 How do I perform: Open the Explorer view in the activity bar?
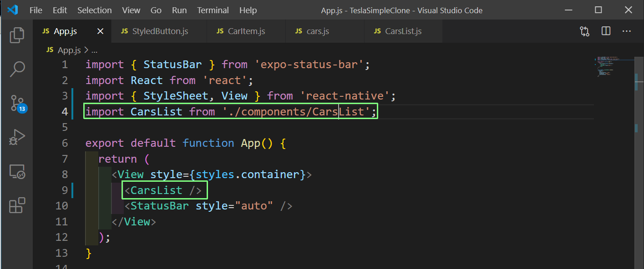pyautogui.click(x=17, y=35)
